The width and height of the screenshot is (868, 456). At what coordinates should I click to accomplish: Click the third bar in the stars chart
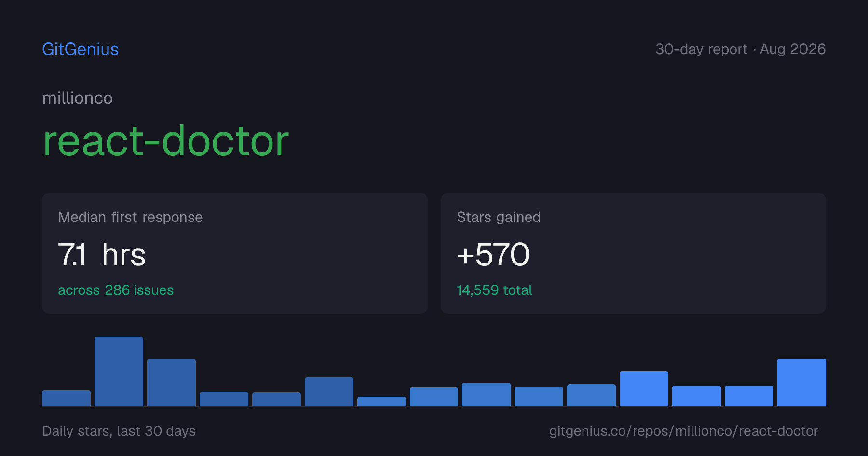coord(171,383)
